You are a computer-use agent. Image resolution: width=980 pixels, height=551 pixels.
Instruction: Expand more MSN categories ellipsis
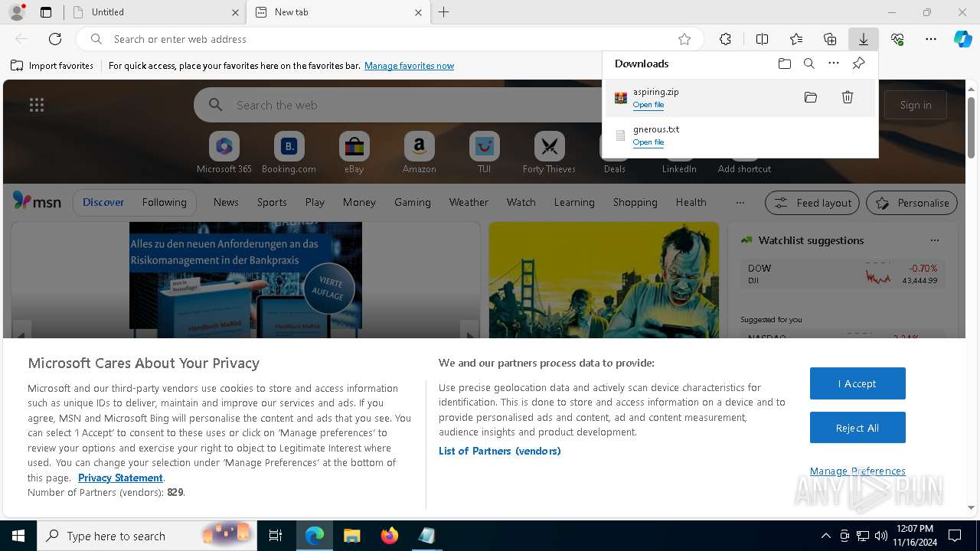tap(740, 202)
